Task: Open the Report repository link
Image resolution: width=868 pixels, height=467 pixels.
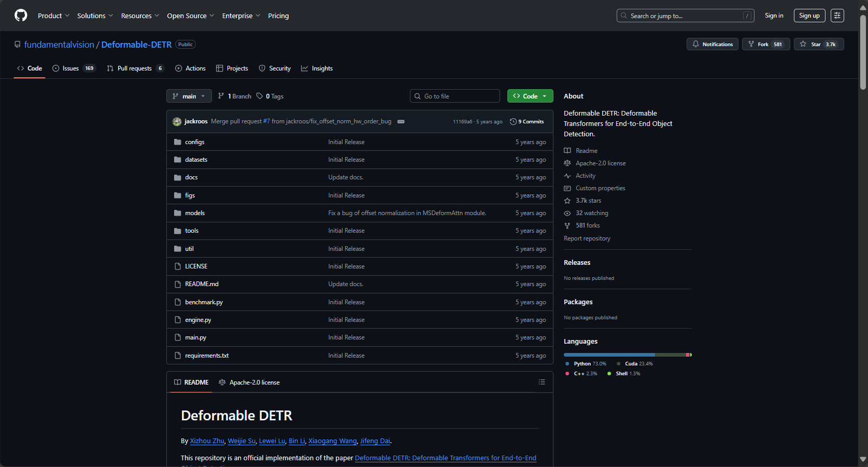Action: pos(587,238)
